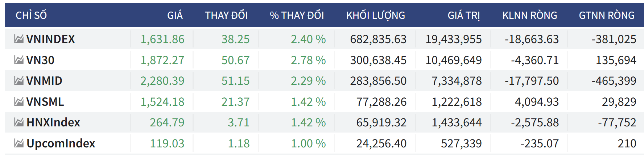Click the chart icon beside VNMID
This screenshot has width=644, height=155.
coord(19,80)
